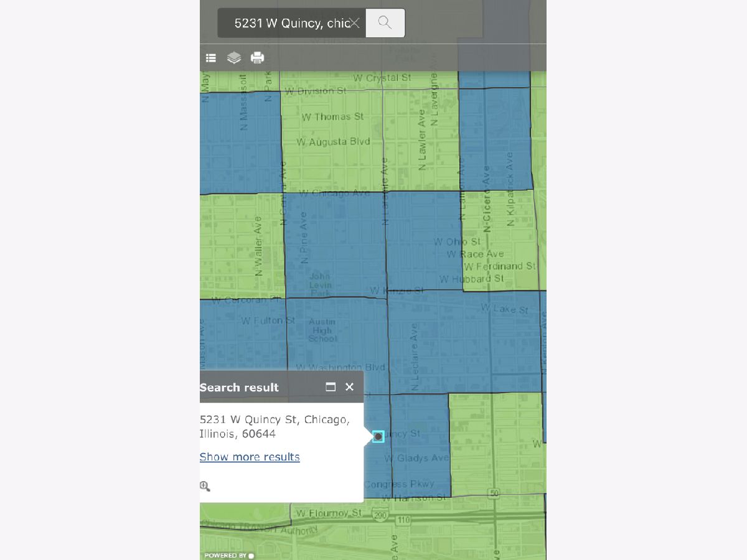Select John Levin Park on the map
This screenshot has height=560, width=747.
[320, 284]
